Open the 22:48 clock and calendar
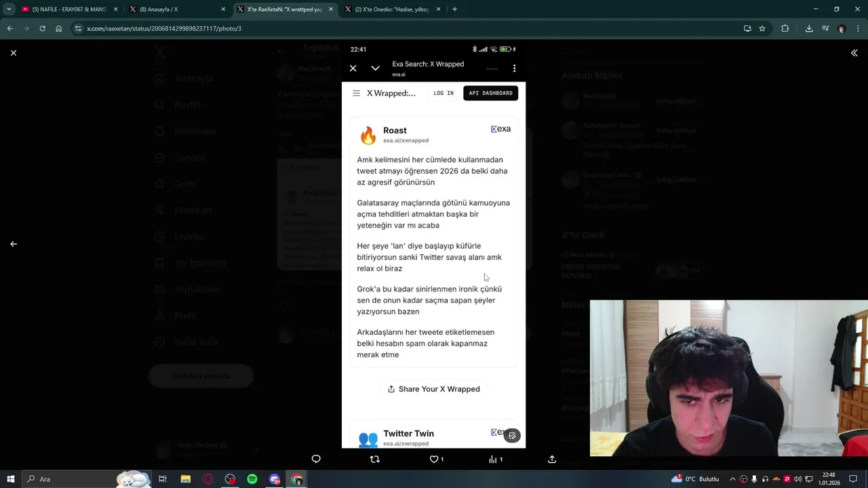868x488 pixels. (x=829, y=479)
